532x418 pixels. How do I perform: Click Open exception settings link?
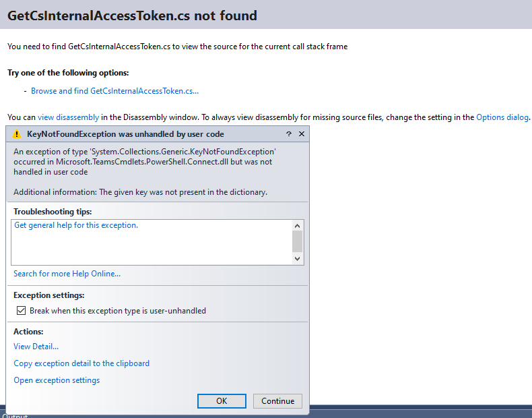point(57,380)
